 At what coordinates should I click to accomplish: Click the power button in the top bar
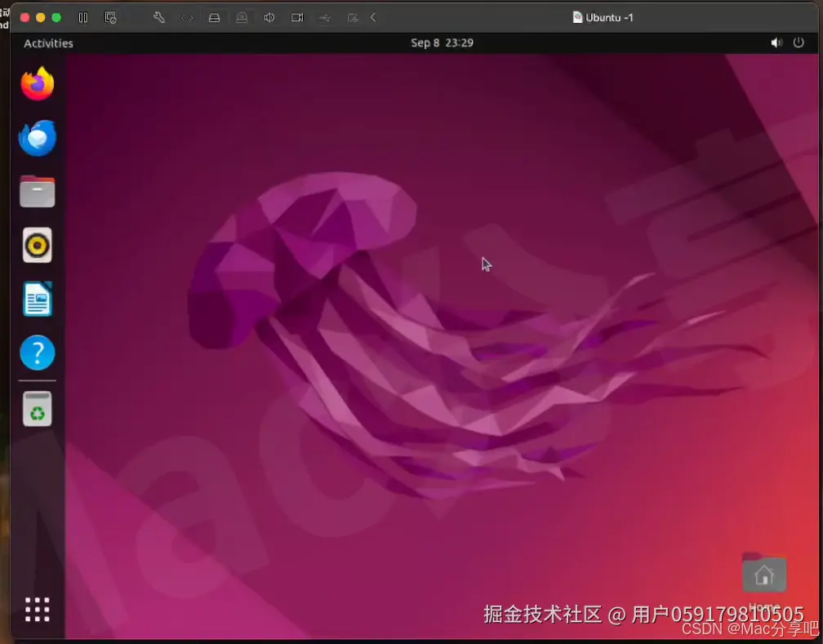coord(799,42)
